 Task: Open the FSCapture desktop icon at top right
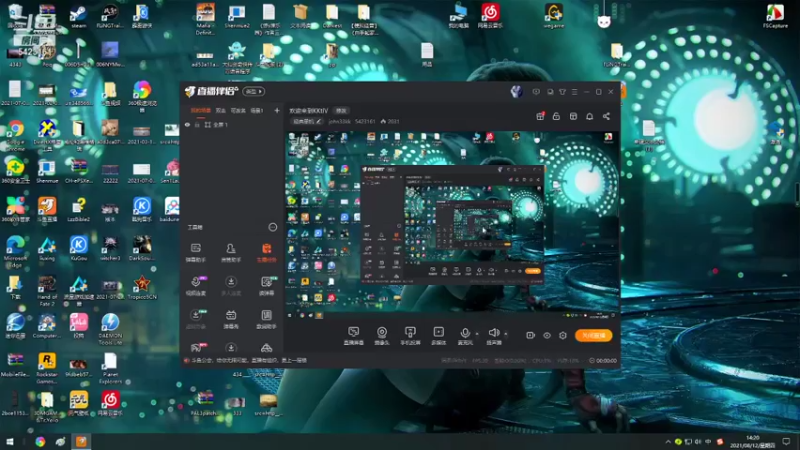click(775, 16)
